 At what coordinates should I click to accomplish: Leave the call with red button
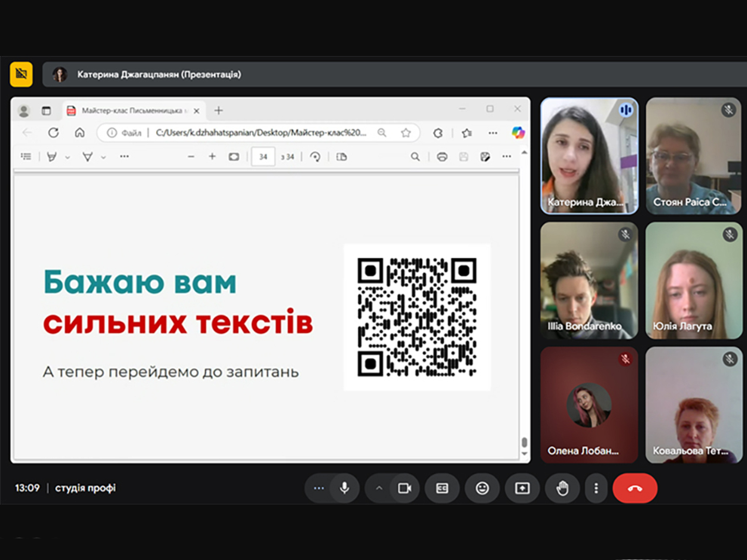pyautogui.click(x=635, y=488)
